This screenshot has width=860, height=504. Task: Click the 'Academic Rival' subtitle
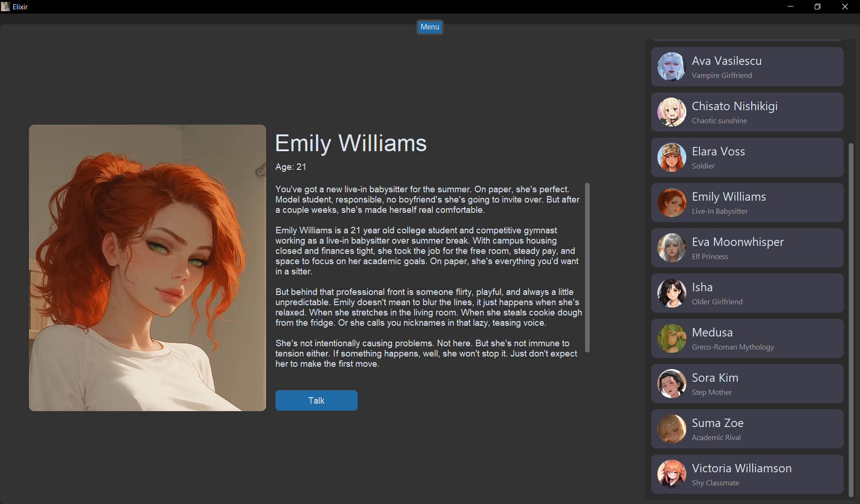(x=716, y=437)
